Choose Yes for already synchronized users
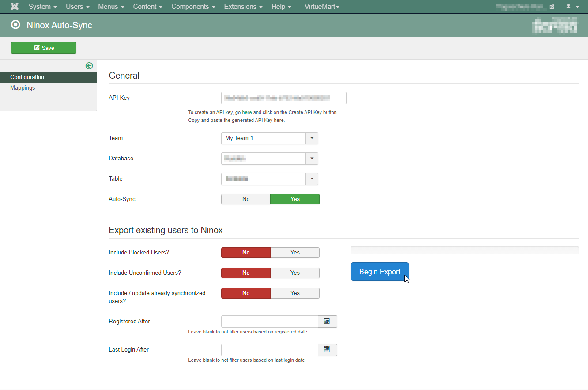 tap(295, 293)
